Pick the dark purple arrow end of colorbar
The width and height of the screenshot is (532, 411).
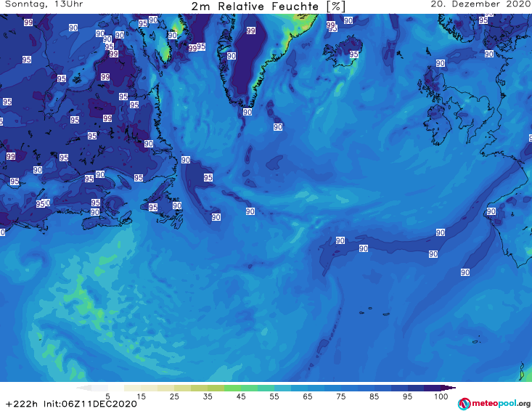click(x=449, y=388)
